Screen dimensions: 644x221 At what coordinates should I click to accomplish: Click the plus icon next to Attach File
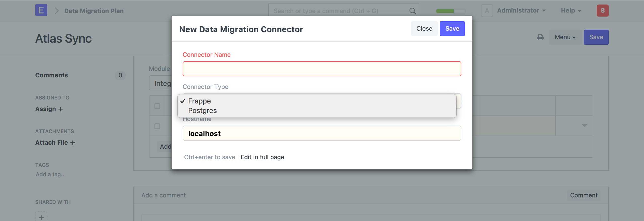[73, 143]
